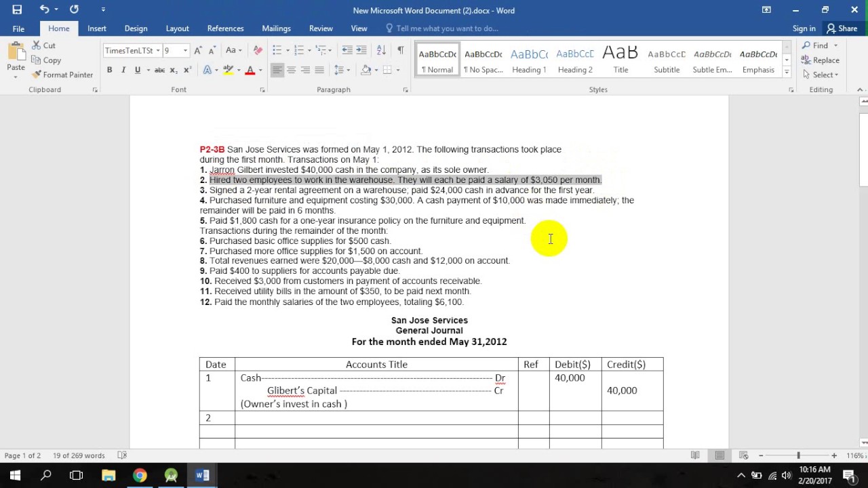Redo the last action via the quick access toolbar

click(x=74, y=9)
